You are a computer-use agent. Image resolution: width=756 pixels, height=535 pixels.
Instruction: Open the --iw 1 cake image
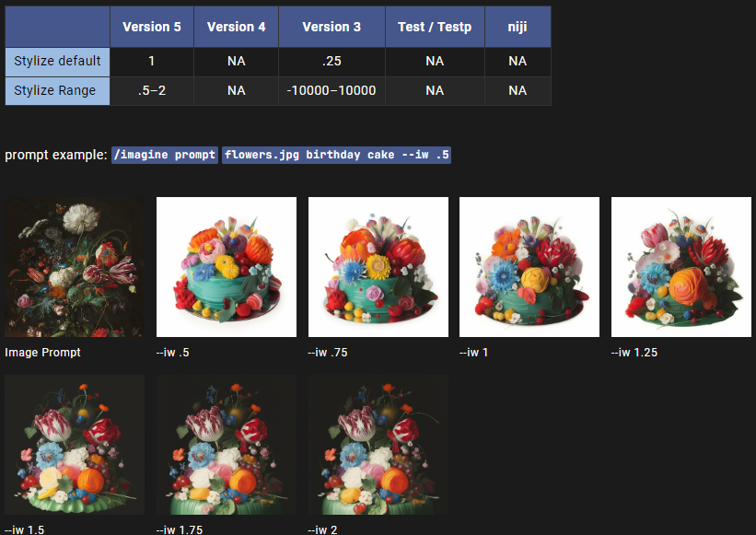[529, 267]
